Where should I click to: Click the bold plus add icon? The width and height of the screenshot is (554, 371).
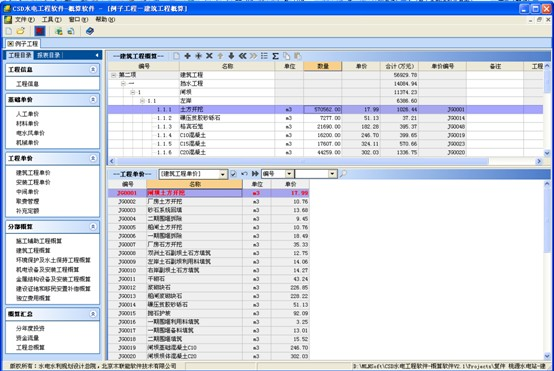pyautogui.click(x=187, y=56)
